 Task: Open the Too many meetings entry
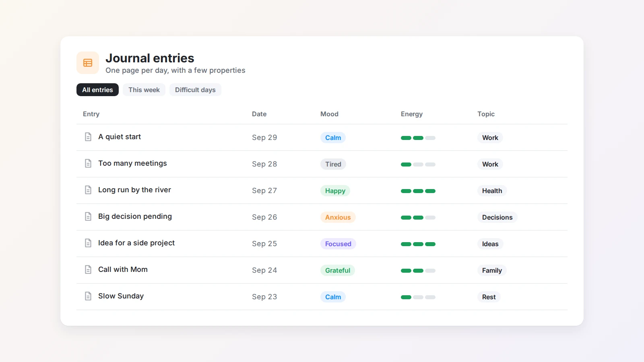132,163
